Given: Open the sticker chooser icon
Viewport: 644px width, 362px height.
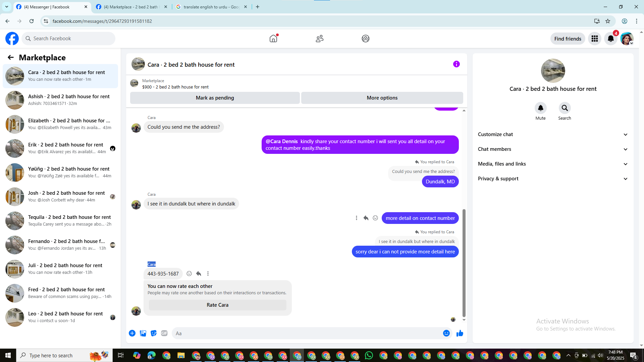Looking at the screenshot, I should click(x=154, y=333).
